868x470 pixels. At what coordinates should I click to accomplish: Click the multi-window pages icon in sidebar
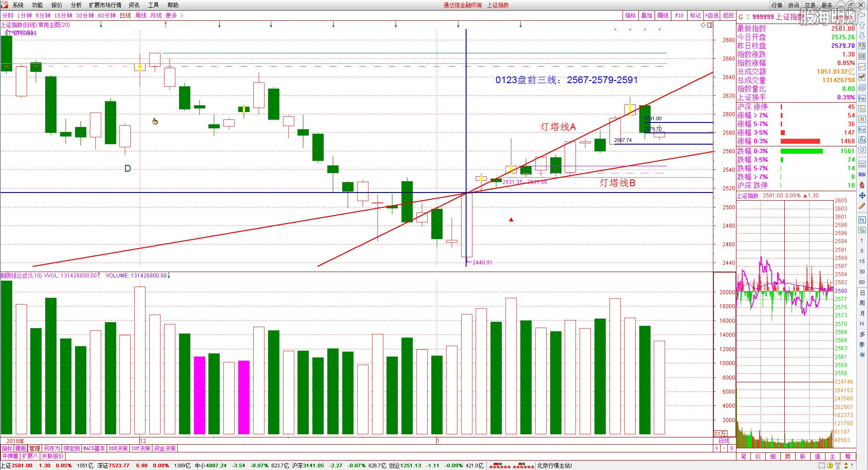coord(862,88)
